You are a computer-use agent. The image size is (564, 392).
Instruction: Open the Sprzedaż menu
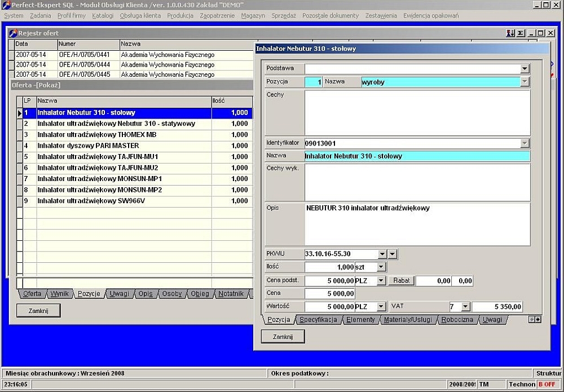click(x=284, y=15)
